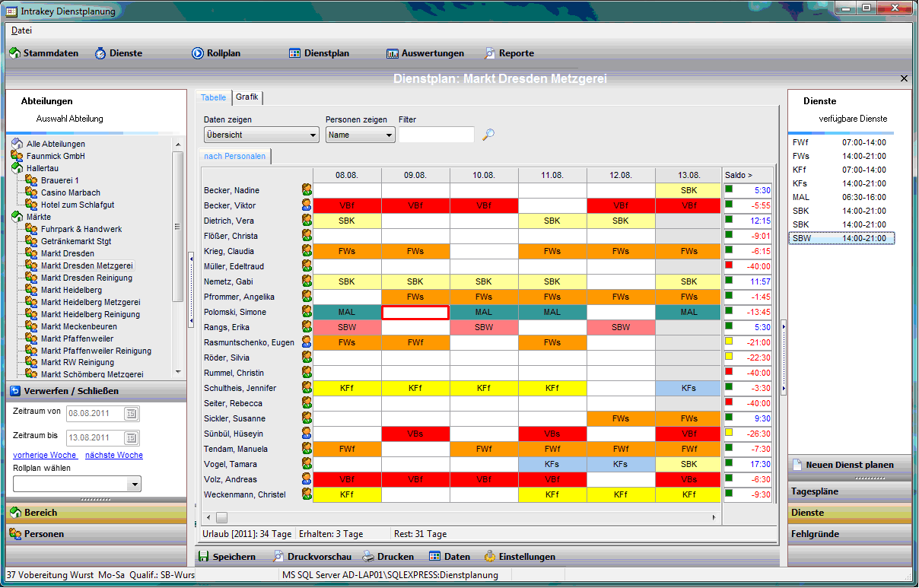Click SBK cell for Becker, Nadine 13.08.
Screen dimensions: 919x588
tap(688, 190)
